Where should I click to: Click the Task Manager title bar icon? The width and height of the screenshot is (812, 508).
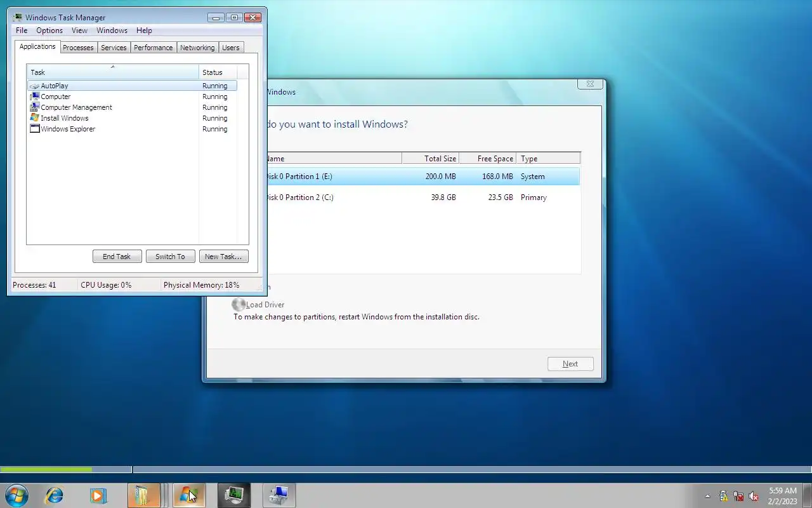click(x=18, y=18)
